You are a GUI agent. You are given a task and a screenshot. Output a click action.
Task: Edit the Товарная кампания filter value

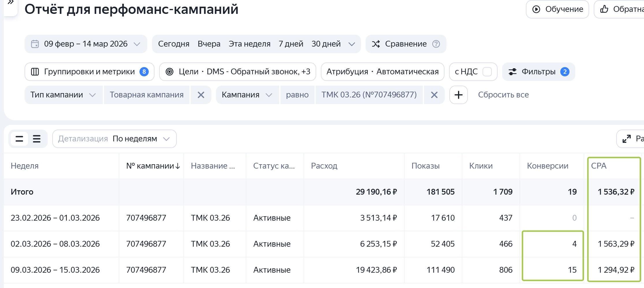pos(147,95)
